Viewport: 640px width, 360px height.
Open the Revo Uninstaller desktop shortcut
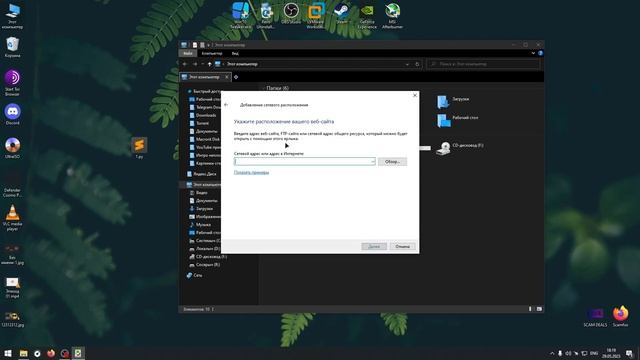[x=266, y=16]
